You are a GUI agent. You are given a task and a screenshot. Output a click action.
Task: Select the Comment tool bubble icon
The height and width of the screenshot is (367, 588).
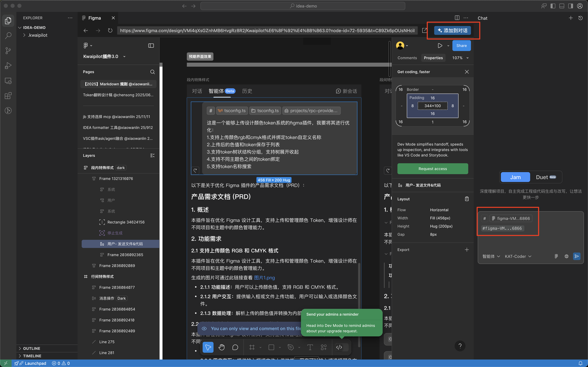[235, 347]
